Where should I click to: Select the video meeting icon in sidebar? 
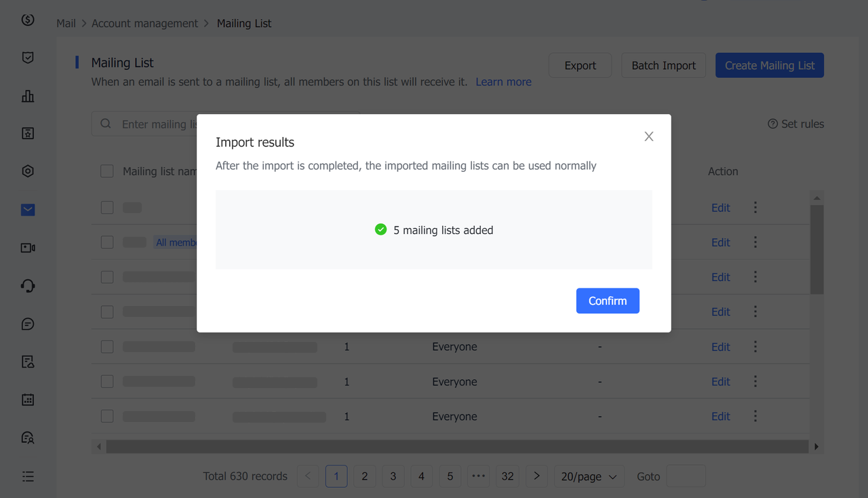[x=27, y=248]
